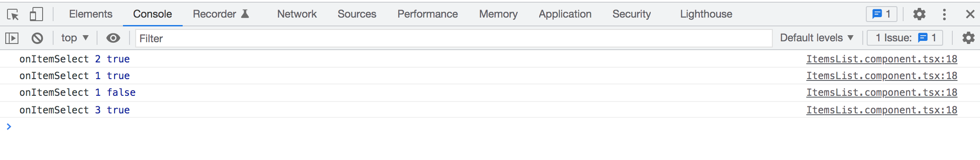Open the 1 Issue indicator button
Image resolution: width=980 pixels, height=160 pixels.
coord(905,38)
